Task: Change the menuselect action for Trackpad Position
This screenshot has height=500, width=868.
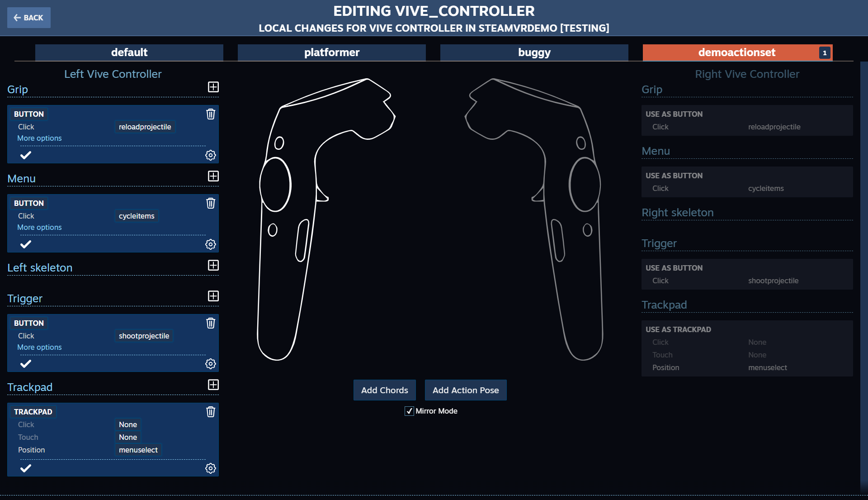Action: point(138,450)
